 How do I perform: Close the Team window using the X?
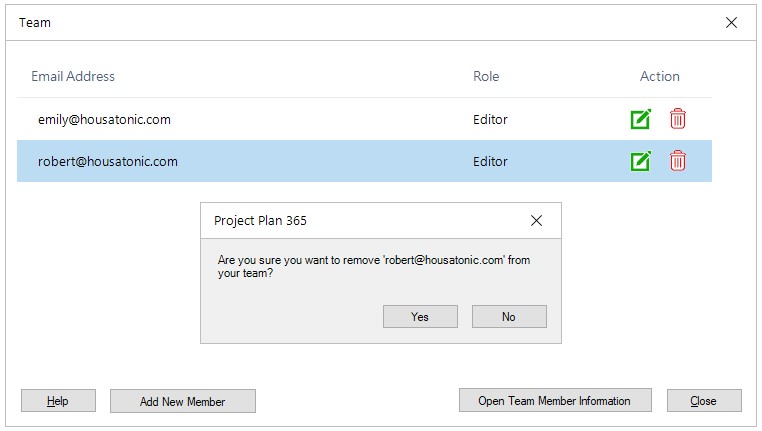731,22
